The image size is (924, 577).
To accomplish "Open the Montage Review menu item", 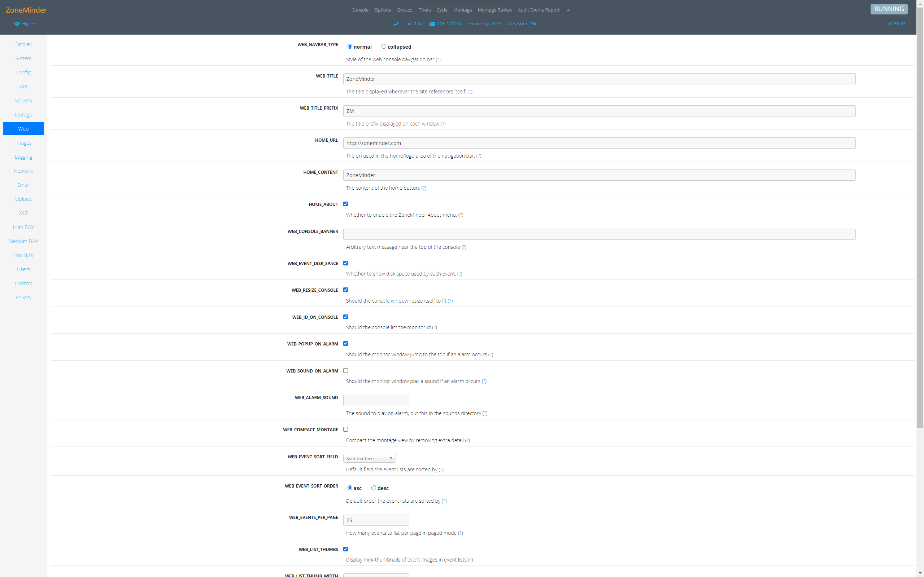I will [x=494, y=10].
